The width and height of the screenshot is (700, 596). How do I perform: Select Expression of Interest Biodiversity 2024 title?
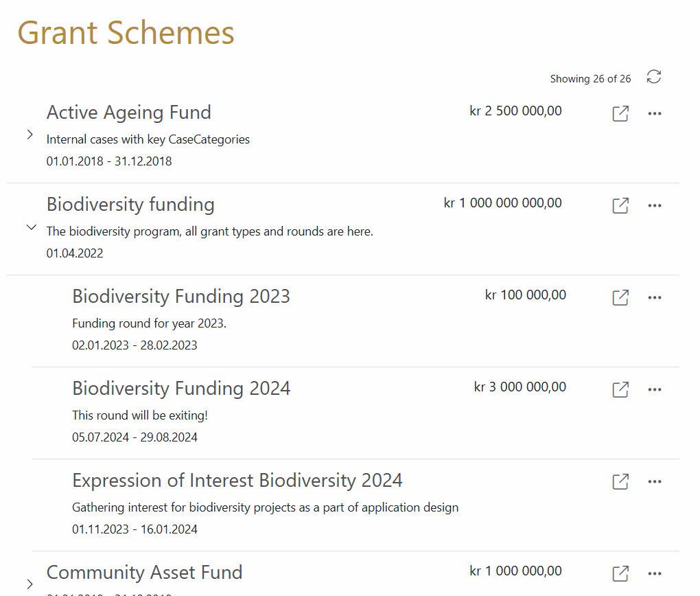pos(237,481)
